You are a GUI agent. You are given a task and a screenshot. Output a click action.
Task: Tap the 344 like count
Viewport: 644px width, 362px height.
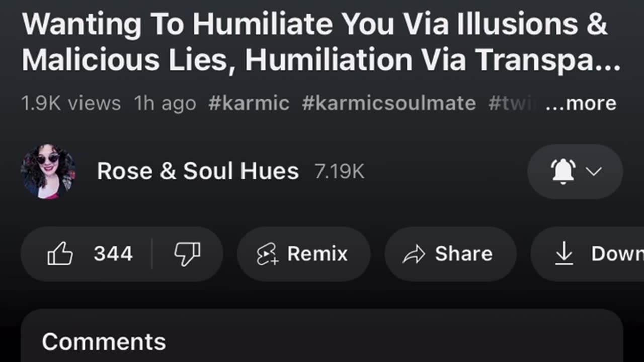[x=113, y=254]
